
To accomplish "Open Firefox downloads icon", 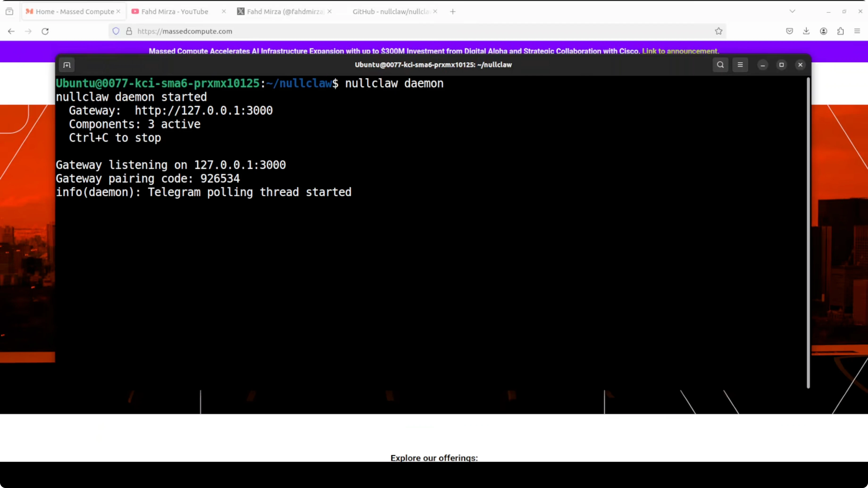I will pos(806,31).
